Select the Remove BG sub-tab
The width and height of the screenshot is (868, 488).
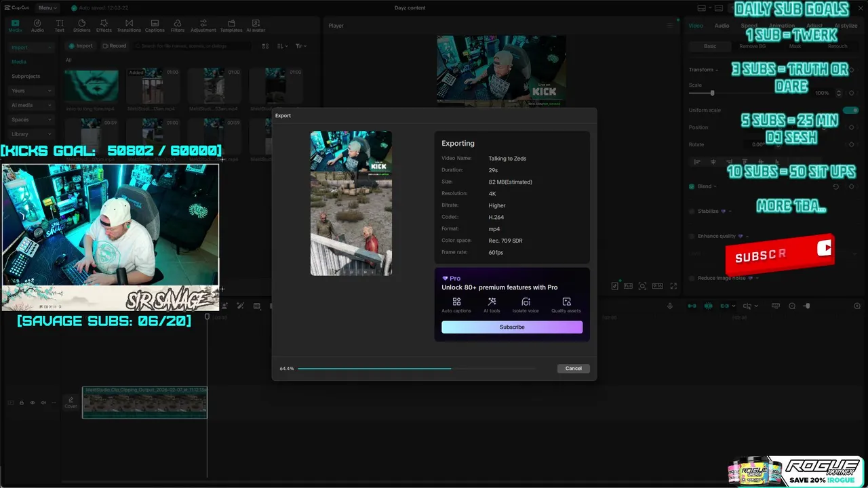[752, 46]
